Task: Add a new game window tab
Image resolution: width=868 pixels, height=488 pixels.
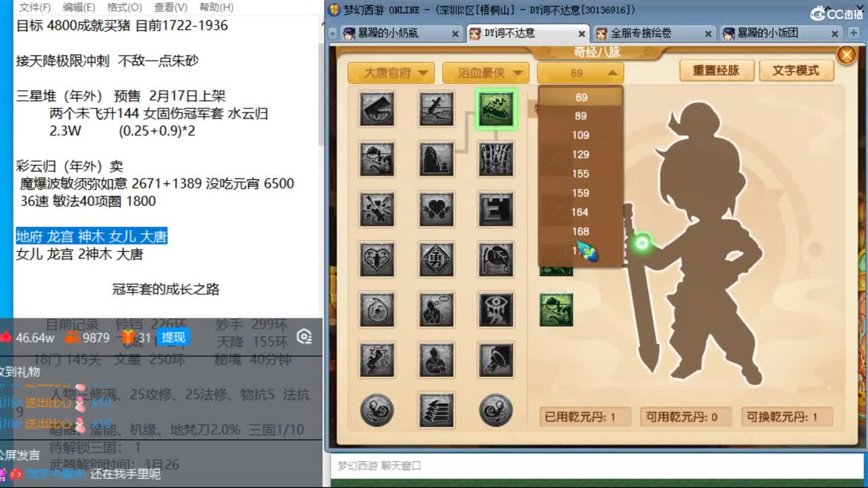Action: (x=853, y=33)
